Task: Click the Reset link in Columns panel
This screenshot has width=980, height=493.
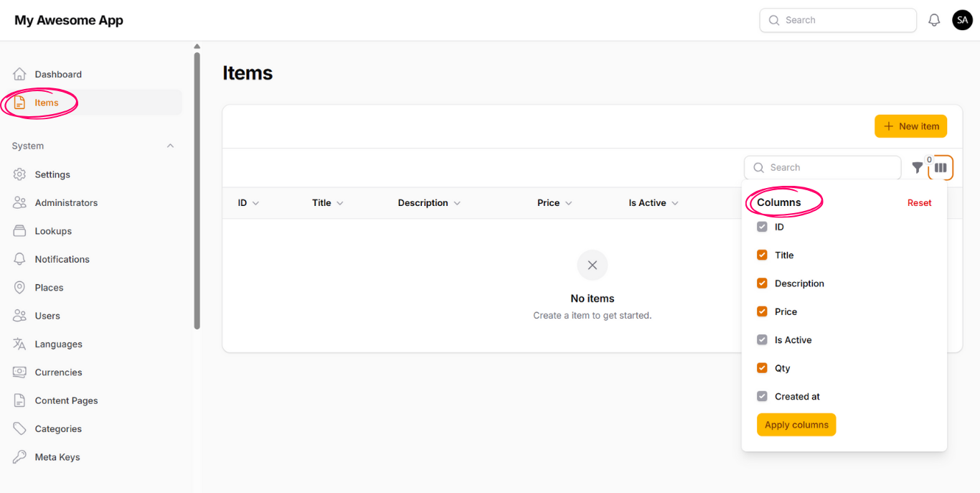Action: coord(919,203)
